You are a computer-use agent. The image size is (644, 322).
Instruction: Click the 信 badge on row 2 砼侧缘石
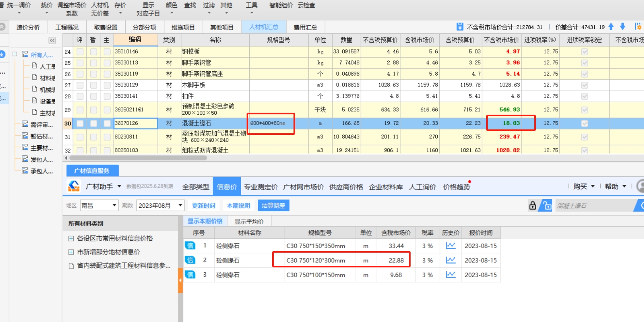190,260
